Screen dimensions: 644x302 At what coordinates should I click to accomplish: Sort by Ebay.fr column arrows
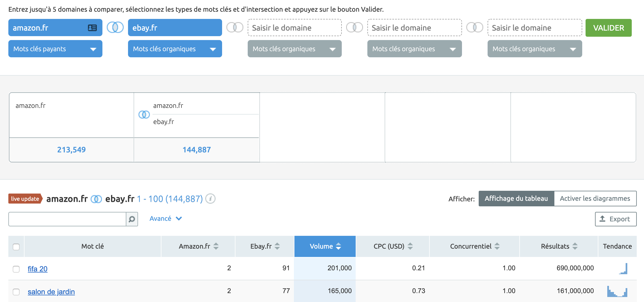tap(277, 246)
